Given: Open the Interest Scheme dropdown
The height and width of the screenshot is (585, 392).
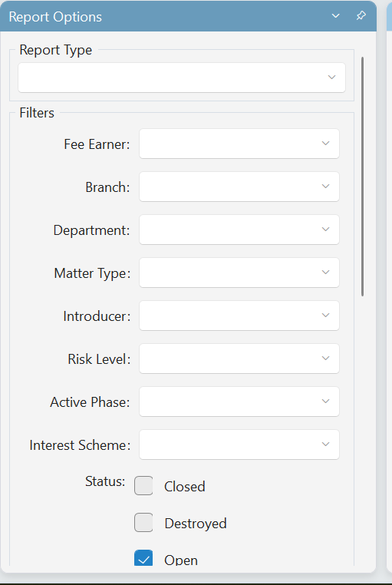Looking at the screenshot, I should click(x=326, y=444).
